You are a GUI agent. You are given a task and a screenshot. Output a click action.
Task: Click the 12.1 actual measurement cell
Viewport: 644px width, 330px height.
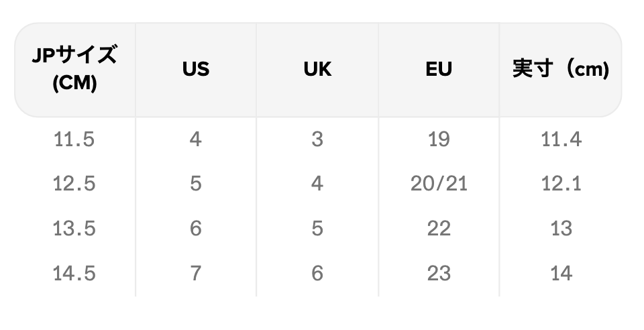[561, 184]
